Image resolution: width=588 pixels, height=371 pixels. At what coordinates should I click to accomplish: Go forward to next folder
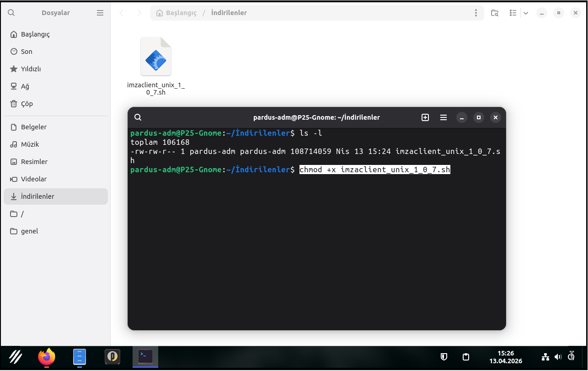tap(139, 13)
